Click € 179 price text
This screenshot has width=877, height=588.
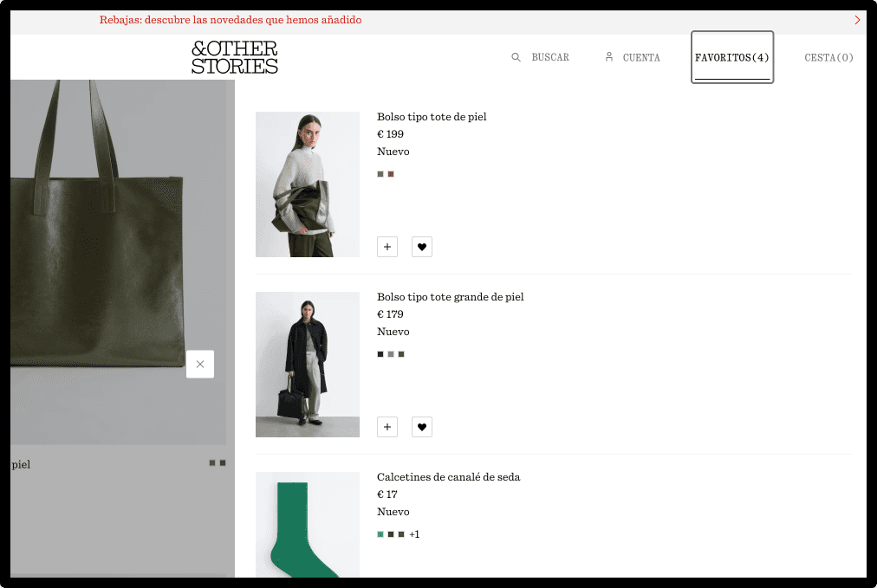click(x=390, y=314)
